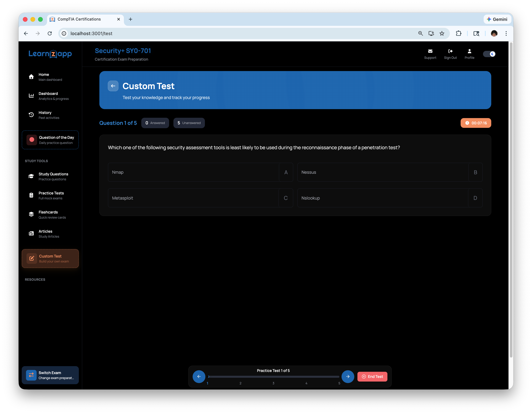Screen dimensions: 532x414
Task: Toggle the dark mode switch
Action: coord(489,54)
